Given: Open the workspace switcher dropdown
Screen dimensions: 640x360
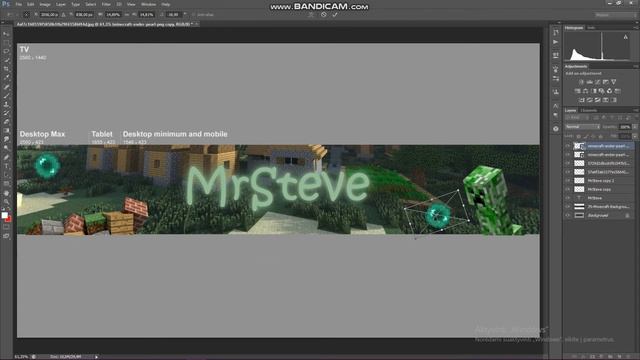Looking at the screenshot, I should (x=615, y=15).
